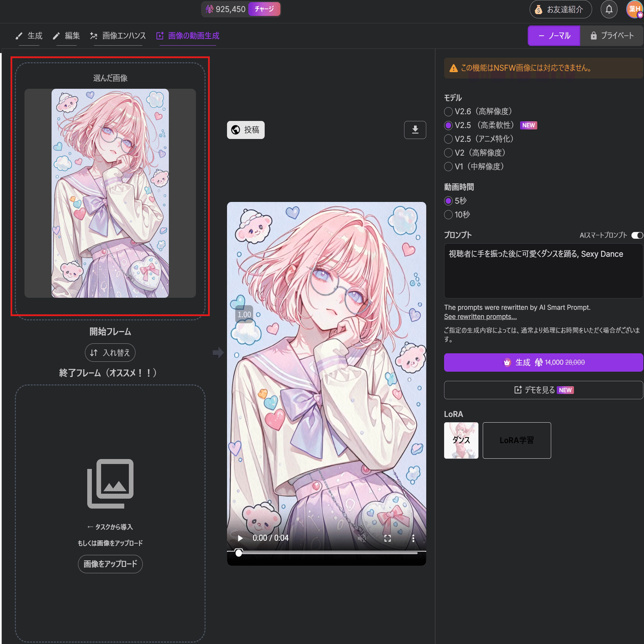The height and width of the screenshot is (644, 644).
Task: Open the See rewritten prompts link
Action: tap(480, 317)
